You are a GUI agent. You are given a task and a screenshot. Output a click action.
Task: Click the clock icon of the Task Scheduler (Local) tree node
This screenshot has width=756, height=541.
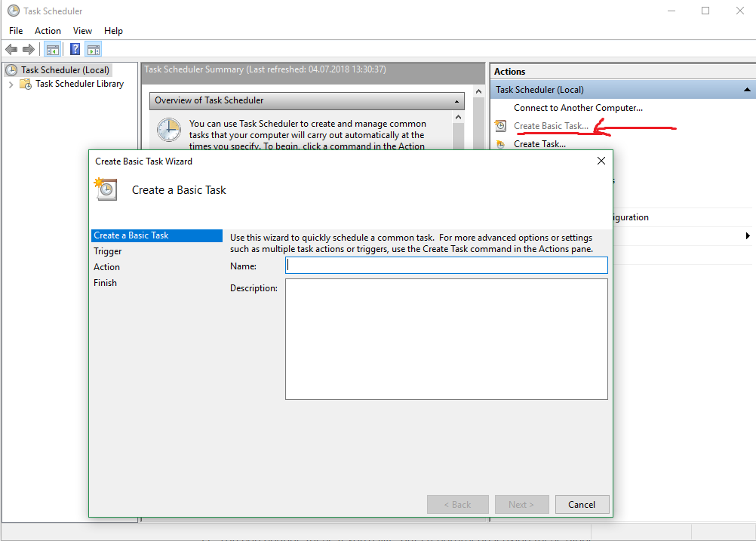coord(11,70)
